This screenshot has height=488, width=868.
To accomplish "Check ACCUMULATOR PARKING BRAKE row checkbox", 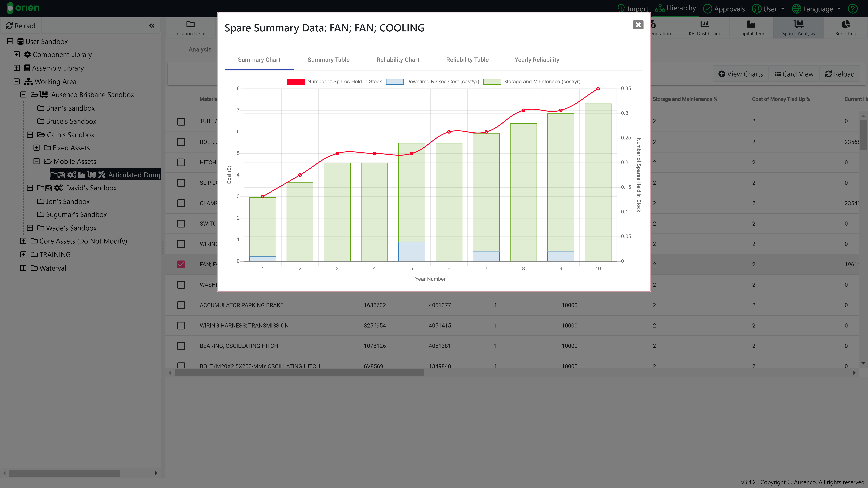I will pyautogui.click(x=181, y=305).
